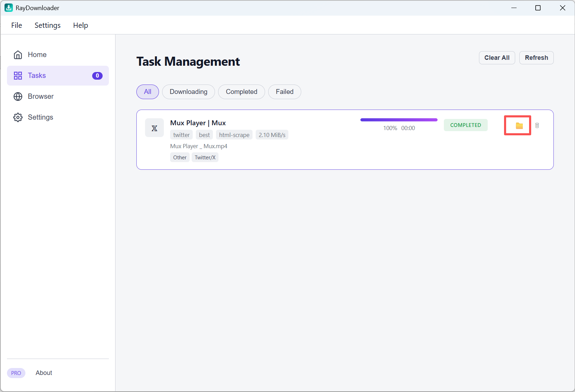Screen dimensions: 575x392
Task: Maximize the RayDownloader window
Action: pos(538,8)
